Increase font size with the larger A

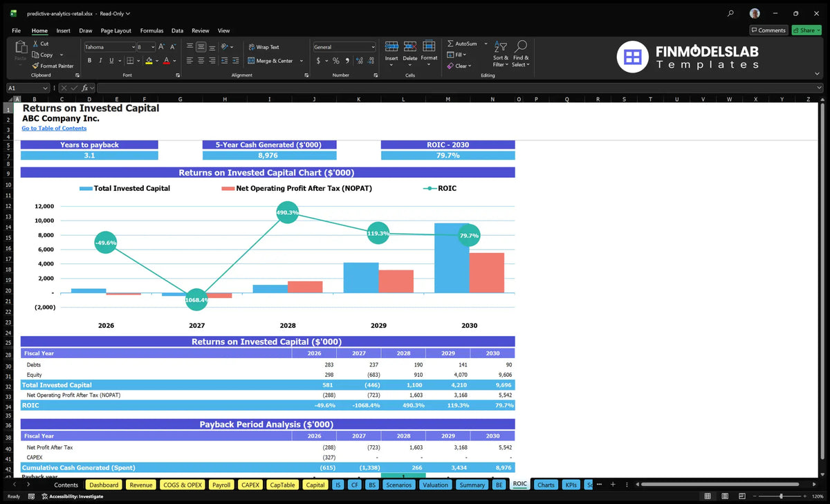[x=162, y=47]
